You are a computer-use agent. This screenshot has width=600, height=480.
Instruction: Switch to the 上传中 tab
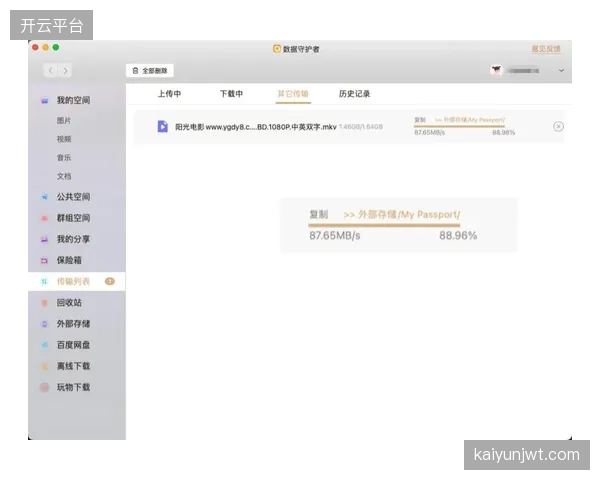pyautogui.click(x=170, y=94)
